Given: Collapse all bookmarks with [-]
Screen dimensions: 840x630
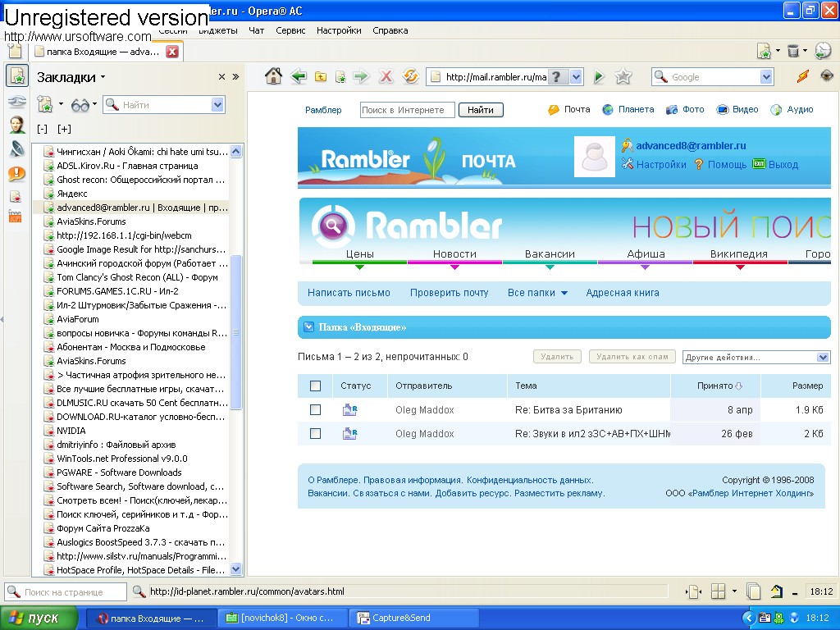Looking at the screenshot, I should pos(43,129).
